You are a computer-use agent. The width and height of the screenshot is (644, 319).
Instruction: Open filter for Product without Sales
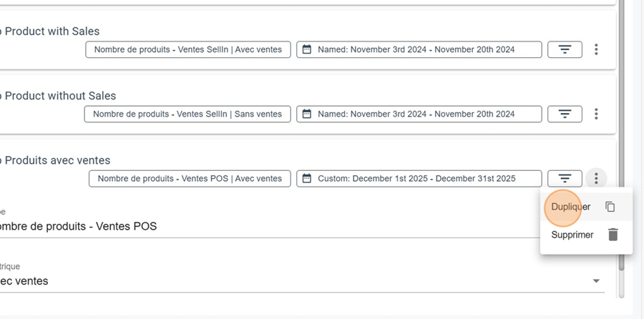pos(565,114)
